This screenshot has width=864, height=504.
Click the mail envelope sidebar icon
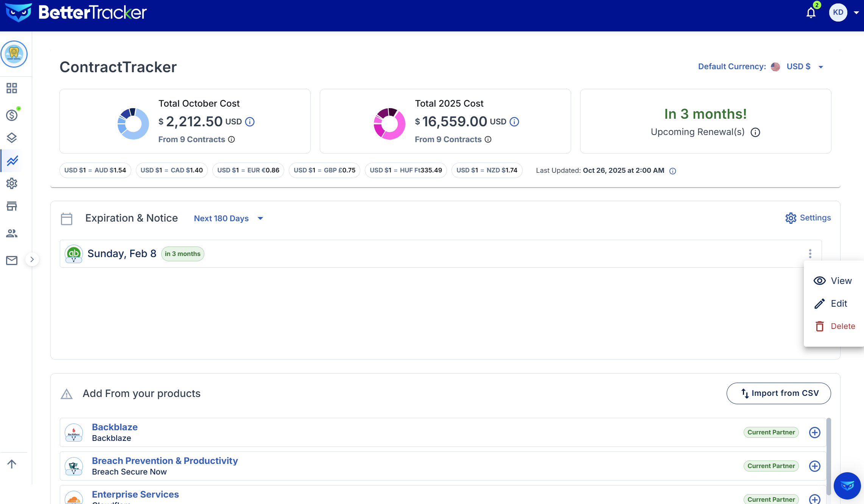click(12, 261)
